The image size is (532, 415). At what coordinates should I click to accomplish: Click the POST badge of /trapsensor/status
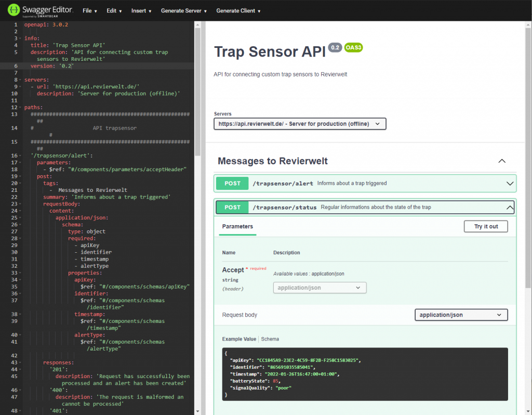pyautogui.click(x=232, y=207)
